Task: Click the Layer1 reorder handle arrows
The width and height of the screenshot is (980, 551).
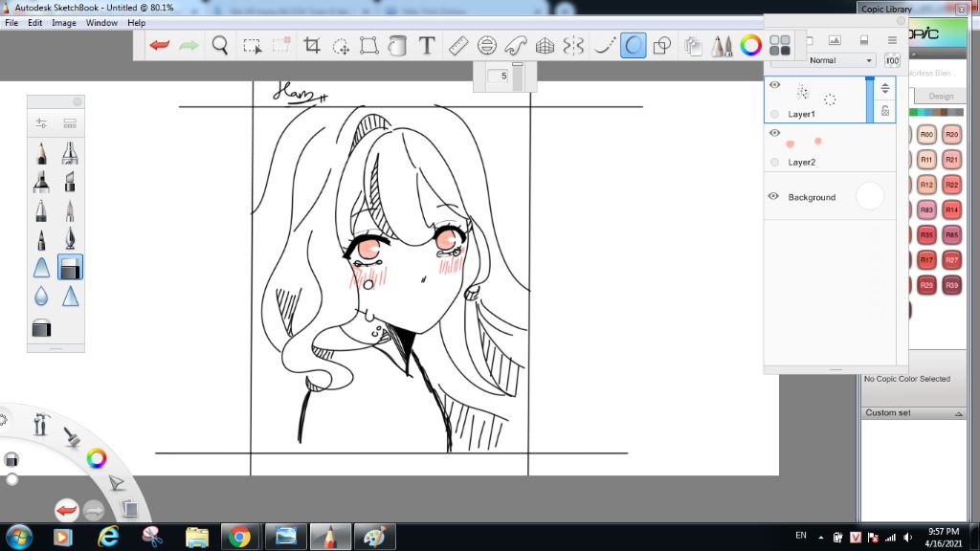Action: (885, 88)
